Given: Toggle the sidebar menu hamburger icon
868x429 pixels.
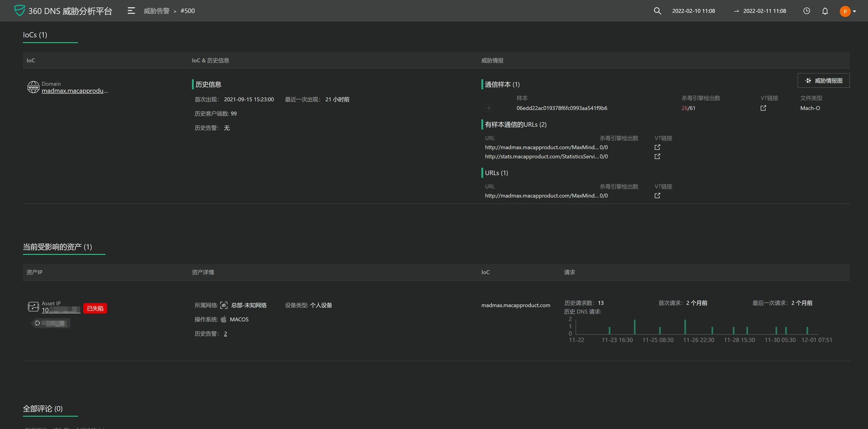Looking at the screenshot, I should (x=131, y=11).
